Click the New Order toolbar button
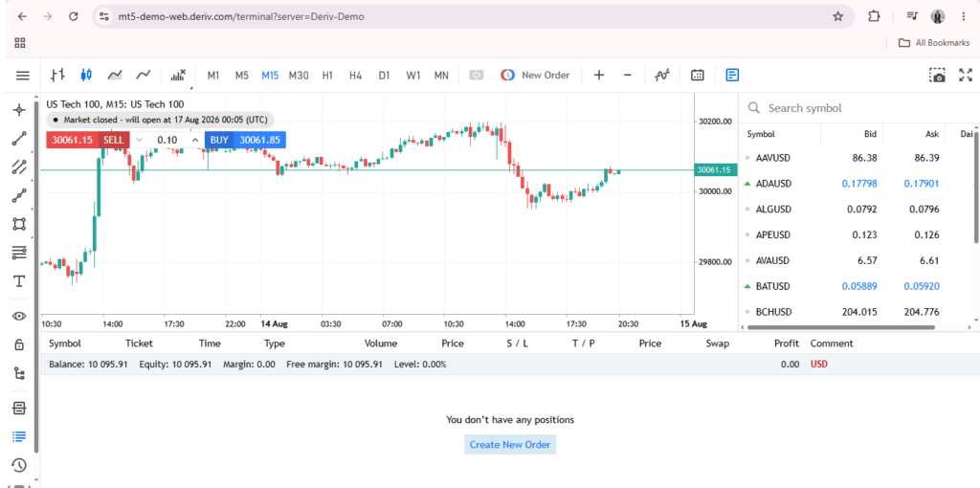Viewport: 980px width, 488px height. (x=535, y=75)
